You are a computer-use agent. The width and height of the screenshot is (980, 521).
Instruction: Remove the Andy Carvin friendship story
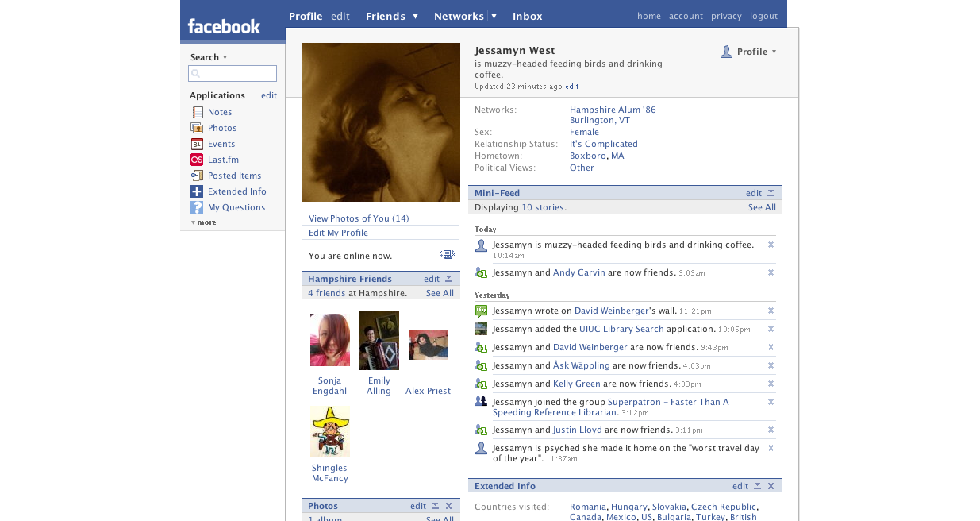[771, 272]
